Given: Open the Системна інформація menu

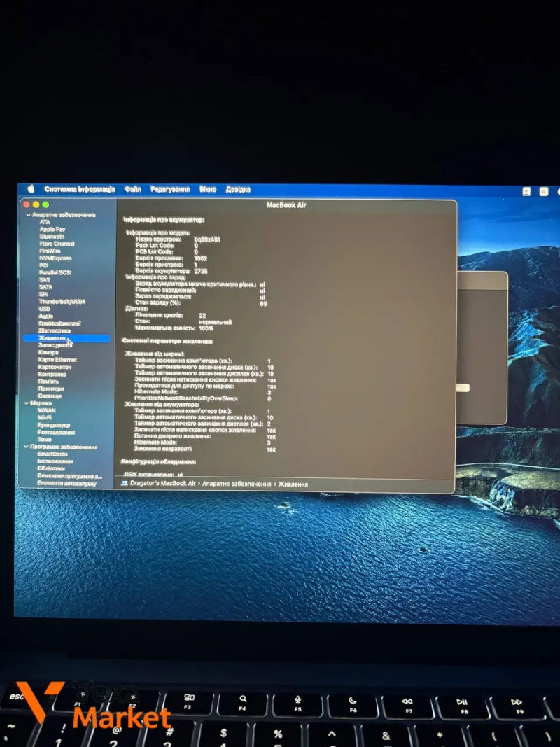Looking at the screenshot, I should click(80, 189).
